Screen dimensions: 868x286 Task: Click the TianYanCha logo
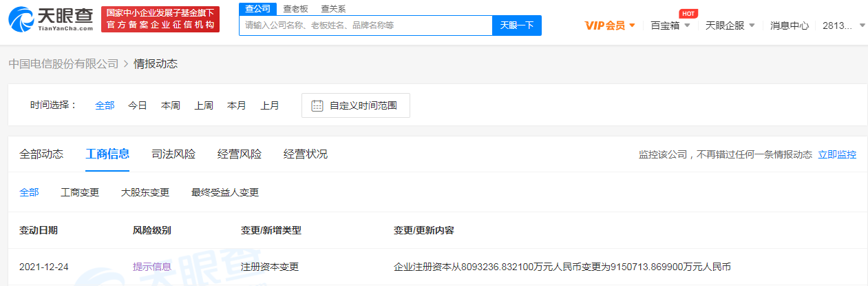tap(50, 20)
